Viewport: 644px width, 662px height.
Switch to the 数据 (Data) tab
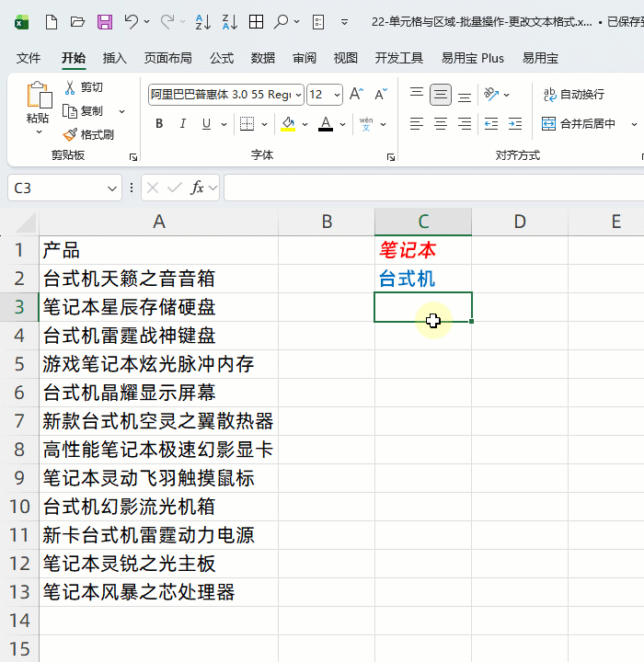263,58
